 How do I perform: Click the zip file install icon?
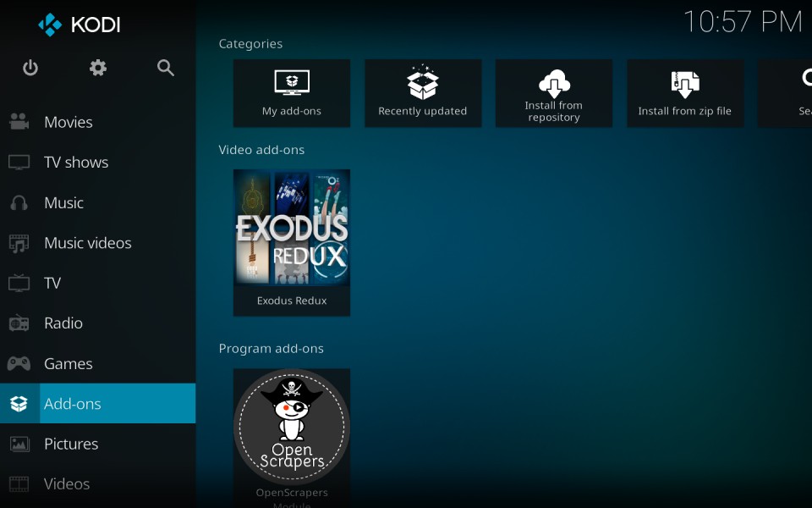point(684,84)
